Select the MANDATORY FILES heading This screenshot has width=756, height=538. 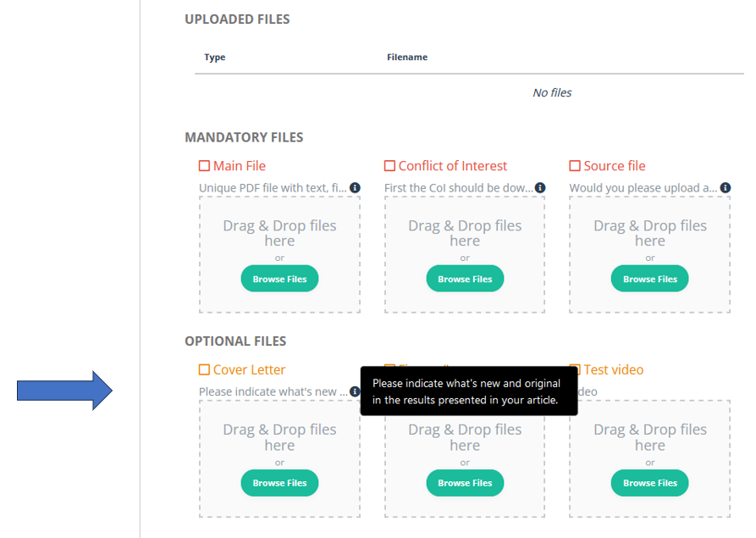[244, 137]
